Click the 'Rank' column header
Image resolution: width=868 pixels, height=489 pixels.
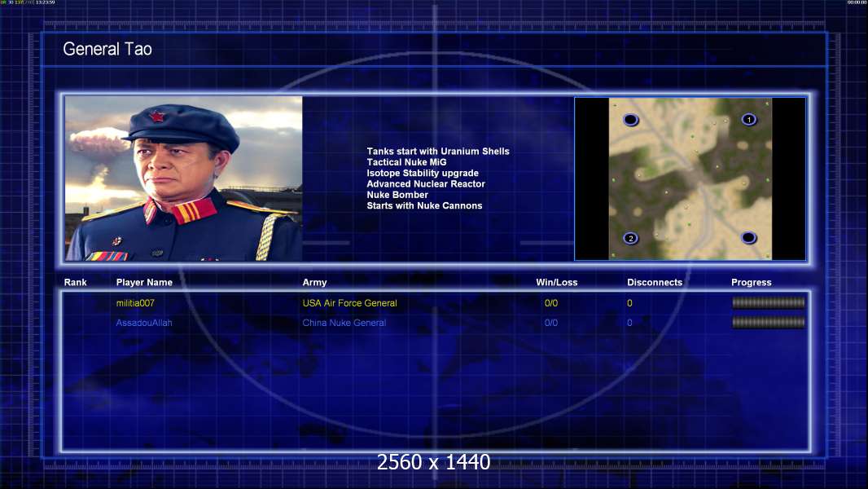click(x=75, y=283)
